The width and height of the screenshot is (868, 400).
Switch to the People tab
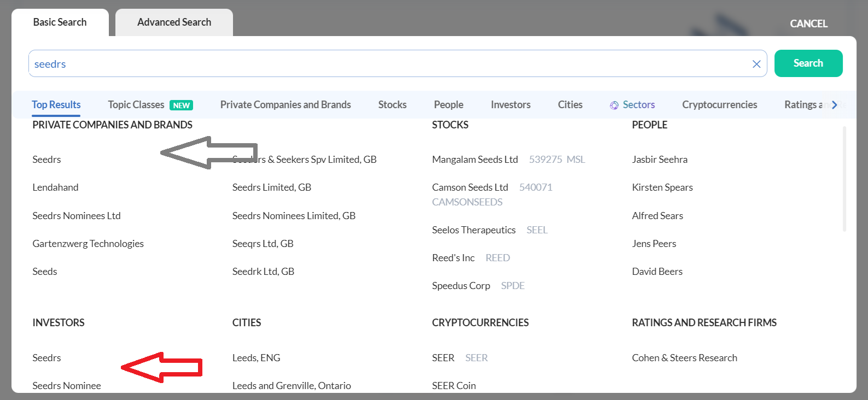click(x=448, y=104)
